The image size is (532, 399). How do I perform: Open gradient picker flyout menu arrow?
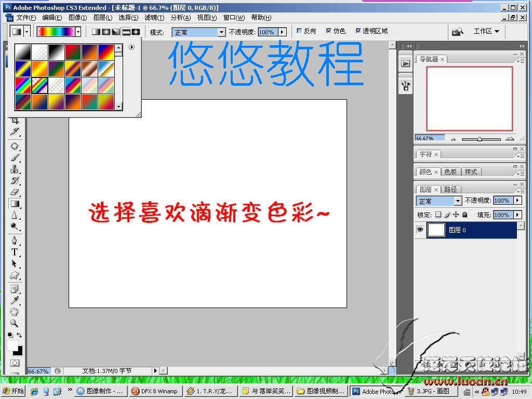[131, 47]
